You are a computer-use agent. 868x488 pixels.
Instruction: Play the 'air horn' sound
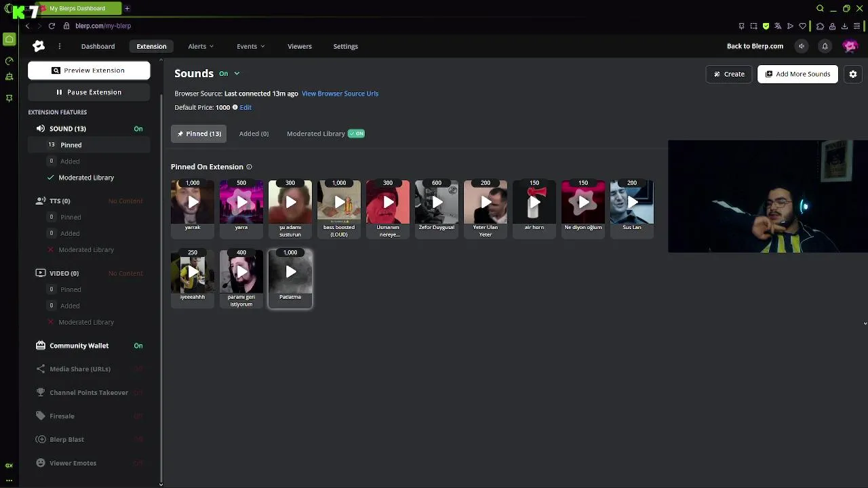point(534,202)
